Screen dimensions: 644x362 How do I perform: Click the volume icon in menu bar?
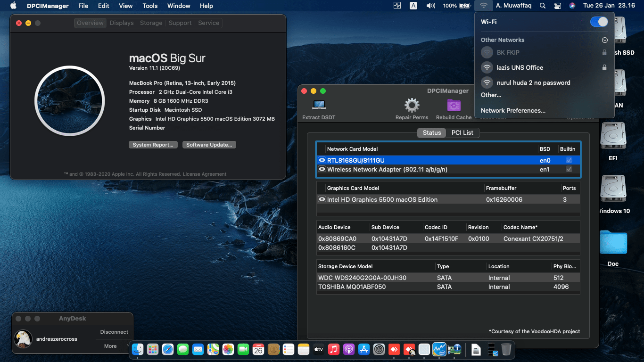tap(431, 6)
